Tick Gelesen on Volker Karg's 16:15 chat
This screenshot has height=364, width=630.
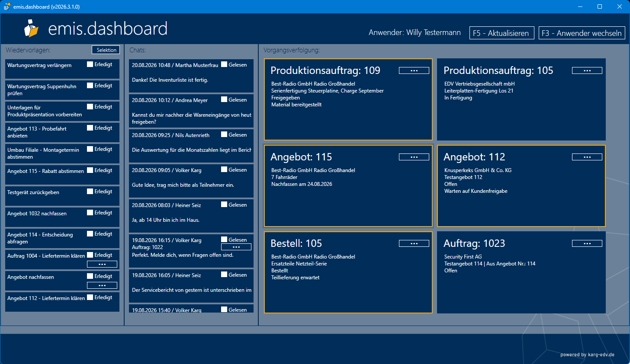point(224,239)
